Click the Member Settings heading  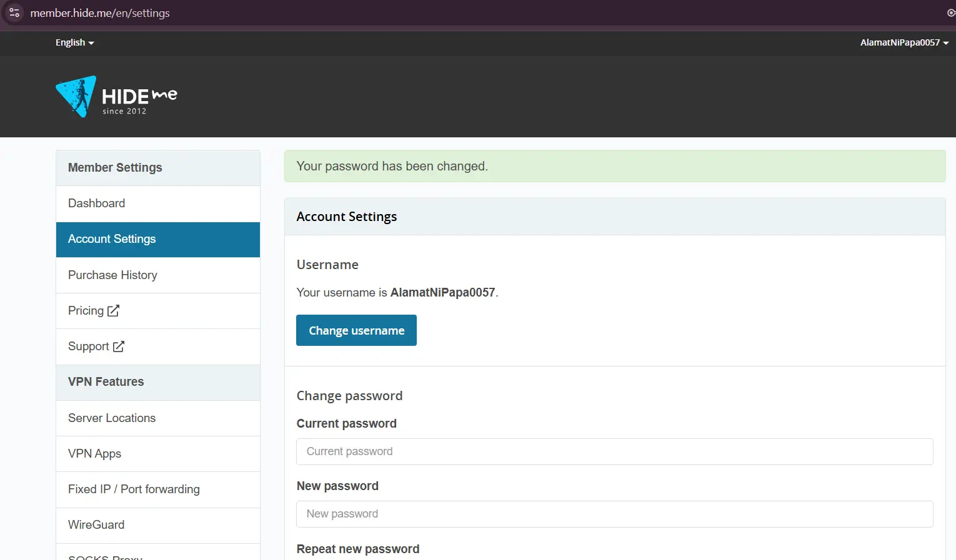tap(115, 167)
